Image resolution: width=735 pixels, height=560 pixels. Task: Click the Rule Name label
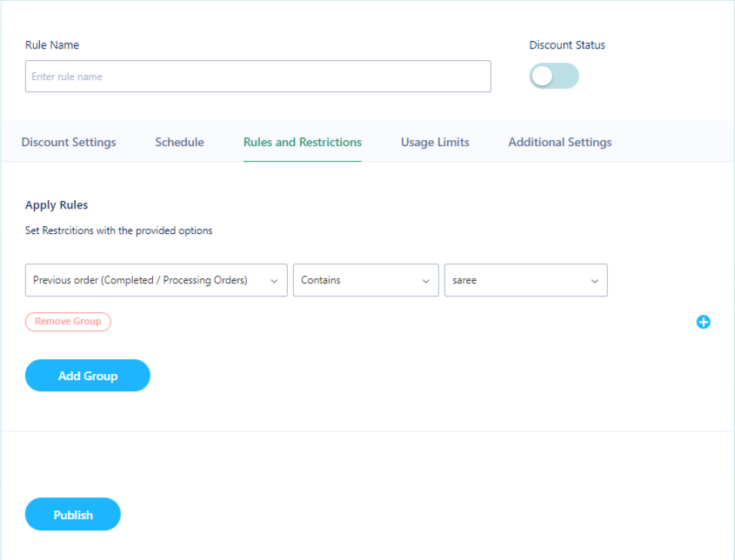point(52,45)
